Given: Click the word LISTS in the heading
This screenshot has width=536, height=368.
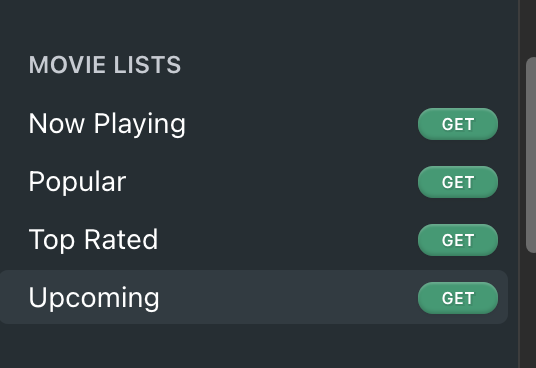Looking at the screenshot, I should pos(147,65).
